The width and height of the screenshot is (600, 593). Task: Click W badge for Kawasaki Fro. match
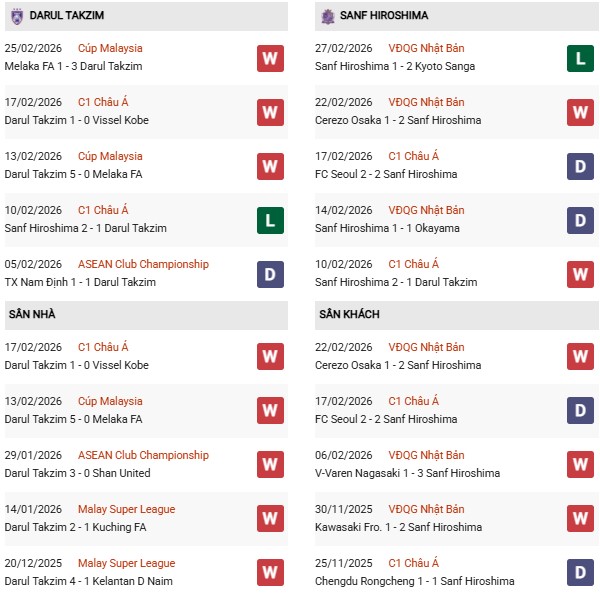click(x=581, y=519)
